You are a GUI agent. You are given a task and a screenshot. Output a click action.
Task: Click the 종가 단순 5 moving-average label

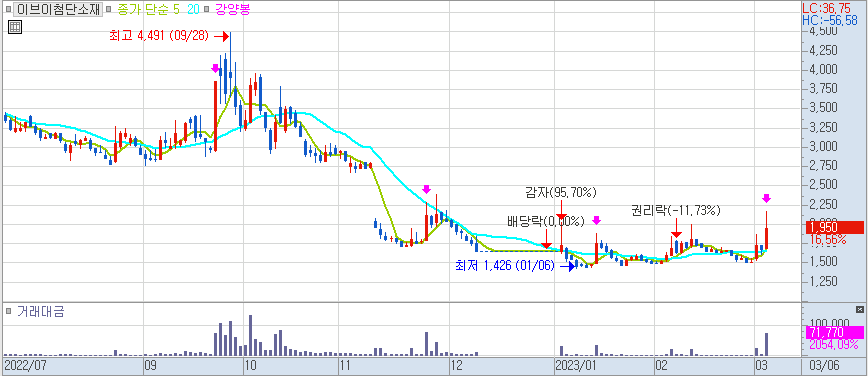tap(147, 9)
